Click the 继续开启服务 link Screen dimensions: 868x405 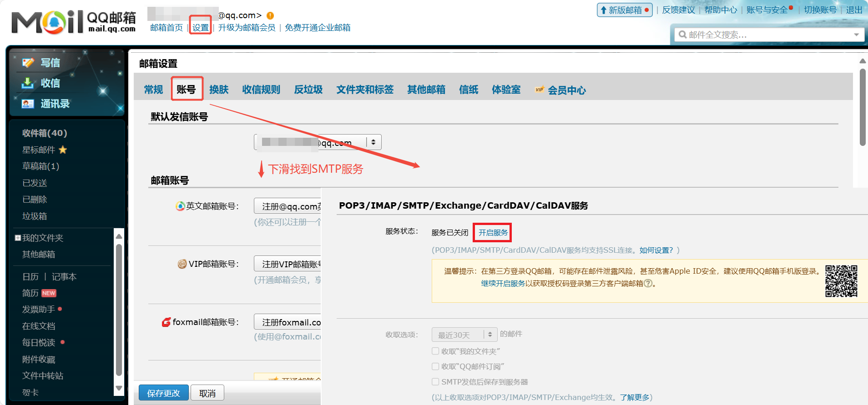click(503, 283)
